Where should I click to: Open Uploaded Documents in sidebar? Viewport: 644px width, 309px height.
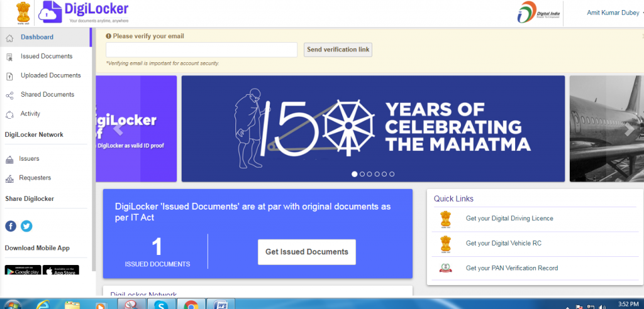click(50, 75)
